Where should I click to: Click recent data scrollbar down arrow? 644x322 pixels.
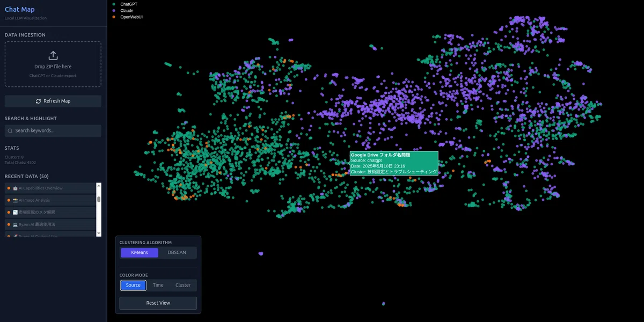pos(99,233)
